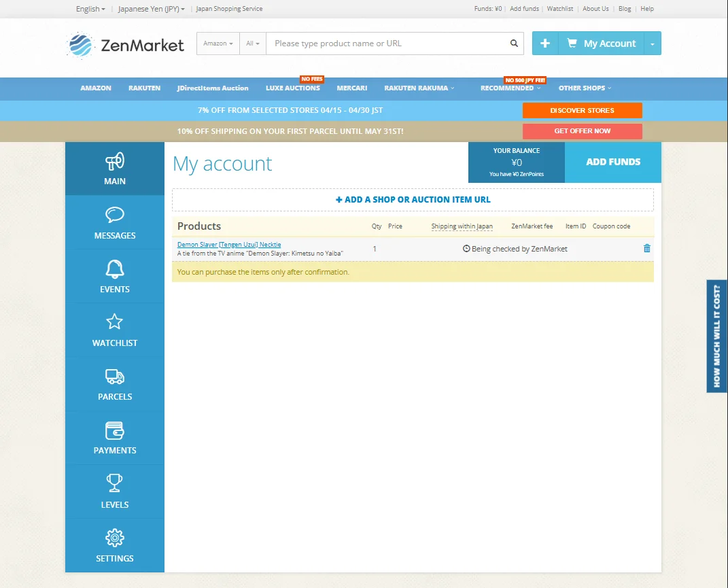Viewport: 728px width, 588px height.
Task: Click the shopping cart icon
Action: [572, 44]
